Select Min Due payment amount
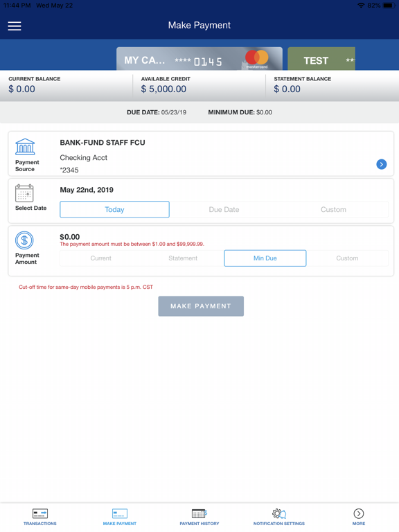The width and height of the screenshot is (399, 532). pyautogui.click(x=265, y=258)
